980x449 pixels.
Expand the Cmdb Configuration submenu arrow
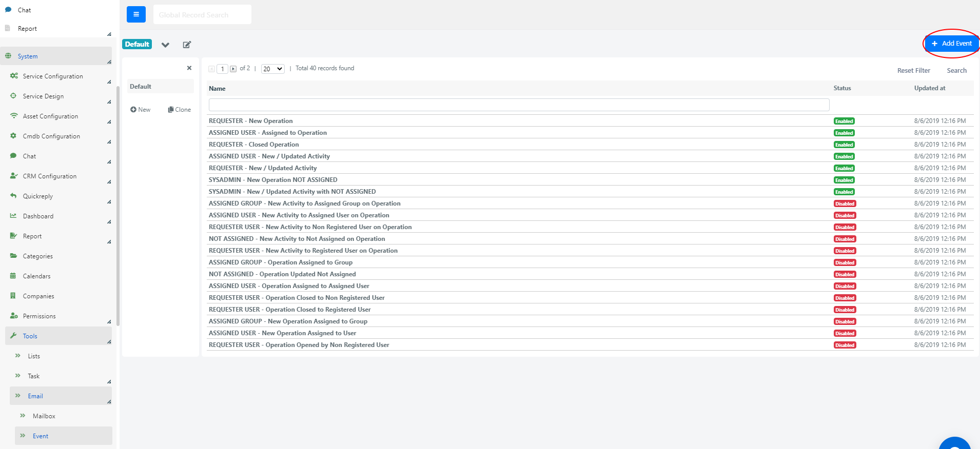pyautogui.click(x=109, y=141)
